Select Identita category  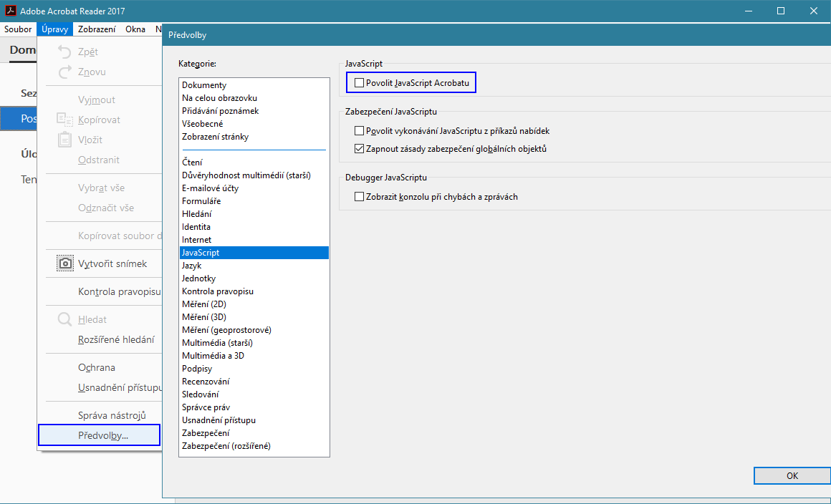tap(254, 227)
